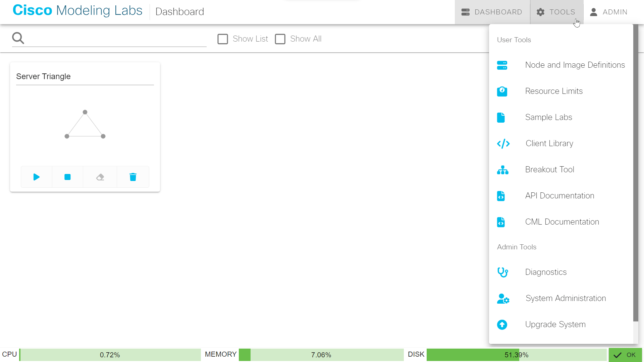Enable the Show List checkbox
This screenshot has width=644, height=362.
point(223,39)
